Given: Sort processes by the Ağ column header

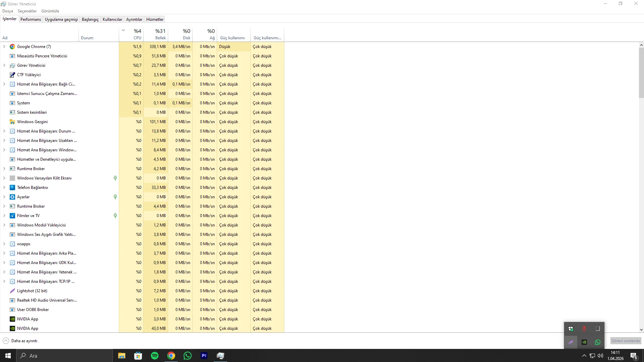Looking at the screenshot, I should coord(205,34).
